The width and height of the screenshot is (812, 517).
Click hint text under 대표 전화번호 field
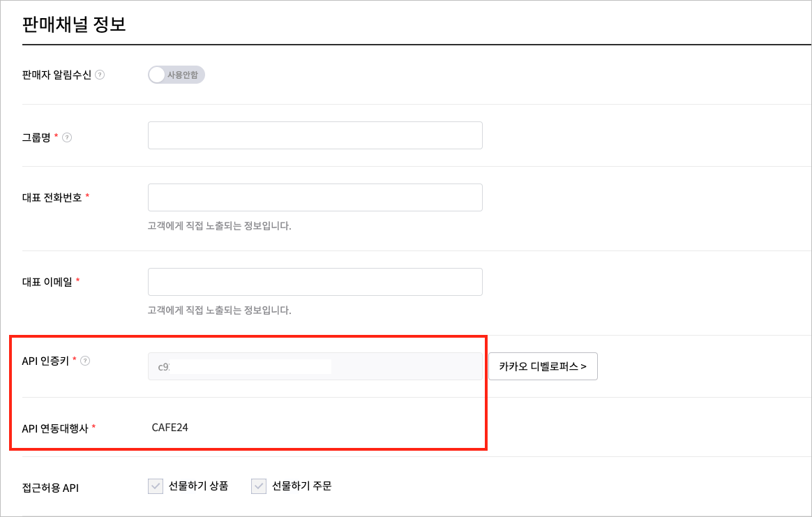click(220, 226)
